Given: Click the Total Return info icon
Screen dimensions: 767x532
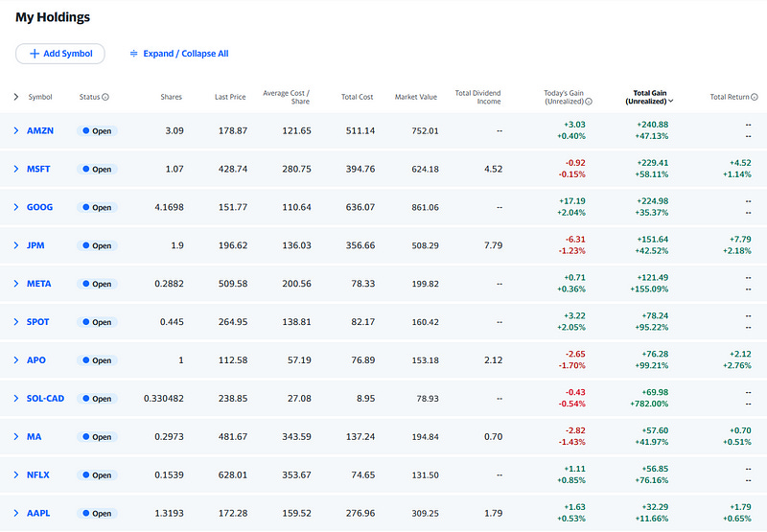Looking at the screenshot, I should 755,97.
